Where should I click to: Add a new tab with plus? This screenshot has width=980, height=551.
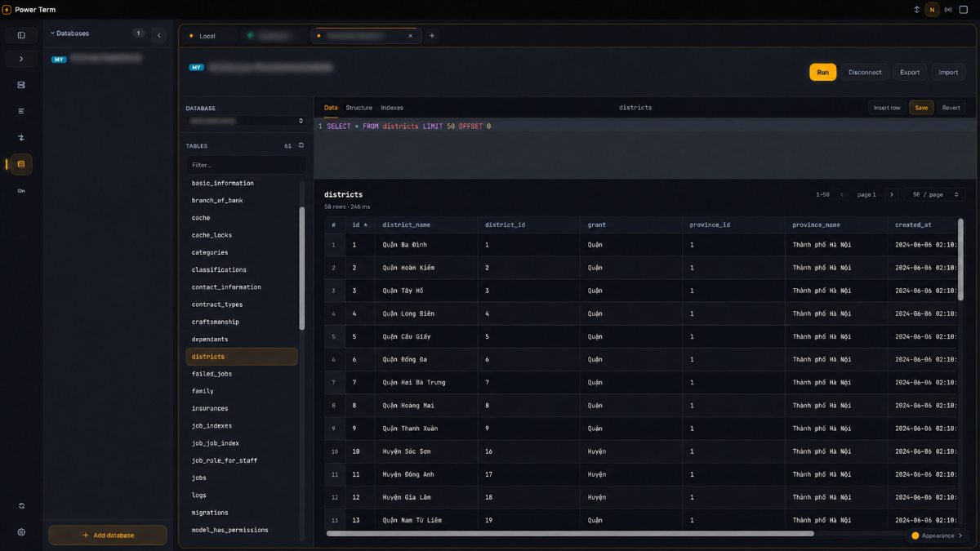(432, 36)
